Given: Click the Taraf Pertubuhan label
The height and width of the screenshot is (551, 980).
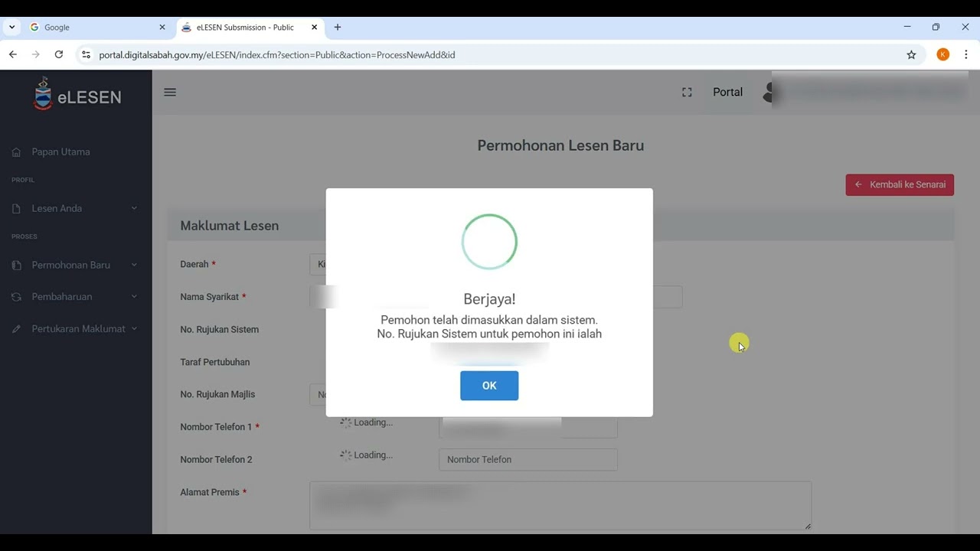Looking at the screenshot, I should [x=215, y=362].
